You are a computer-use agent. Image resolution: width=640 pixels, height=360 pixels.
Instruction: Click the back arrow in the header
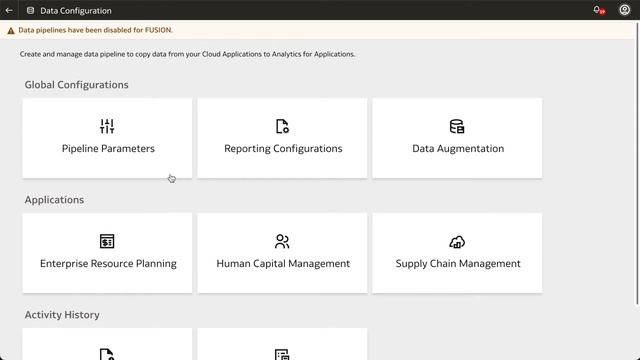(9, 10)
